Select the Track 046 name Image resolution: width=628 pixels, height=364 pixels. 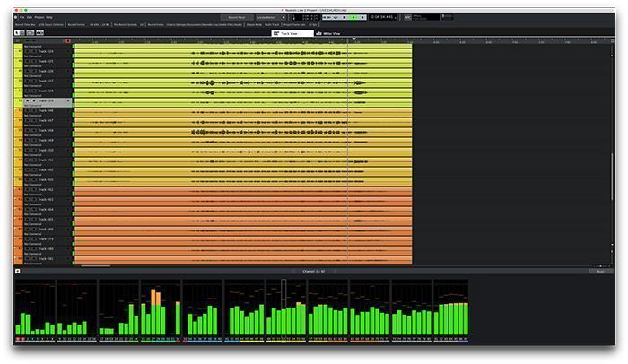46,110
